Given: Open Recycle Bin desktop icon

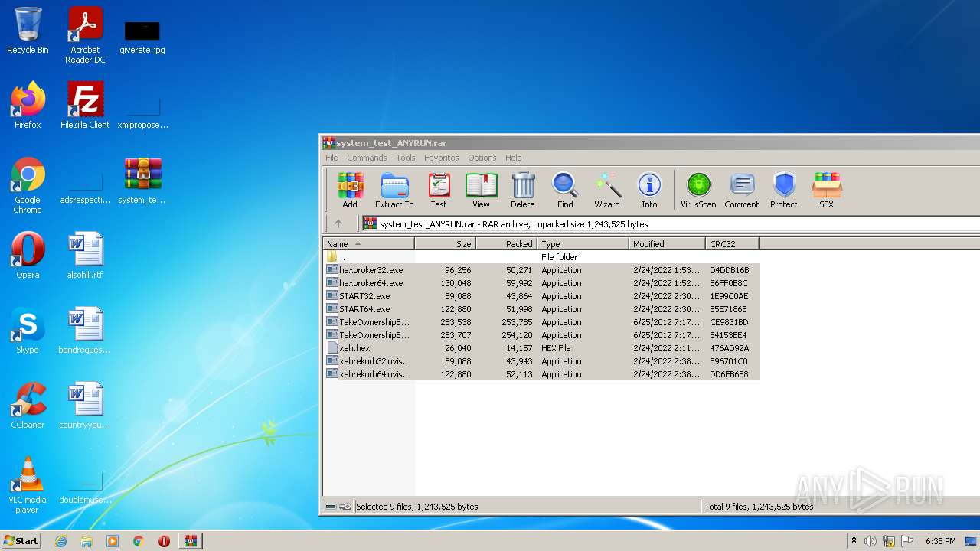Looking at the screenshot, I should coord(28,31).
